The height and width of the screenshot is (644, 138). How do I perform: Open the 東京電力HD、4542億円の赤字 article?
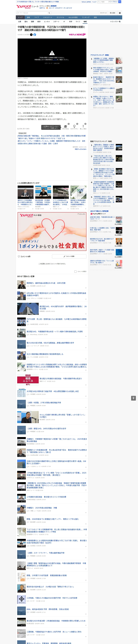(x=63, y=308)
